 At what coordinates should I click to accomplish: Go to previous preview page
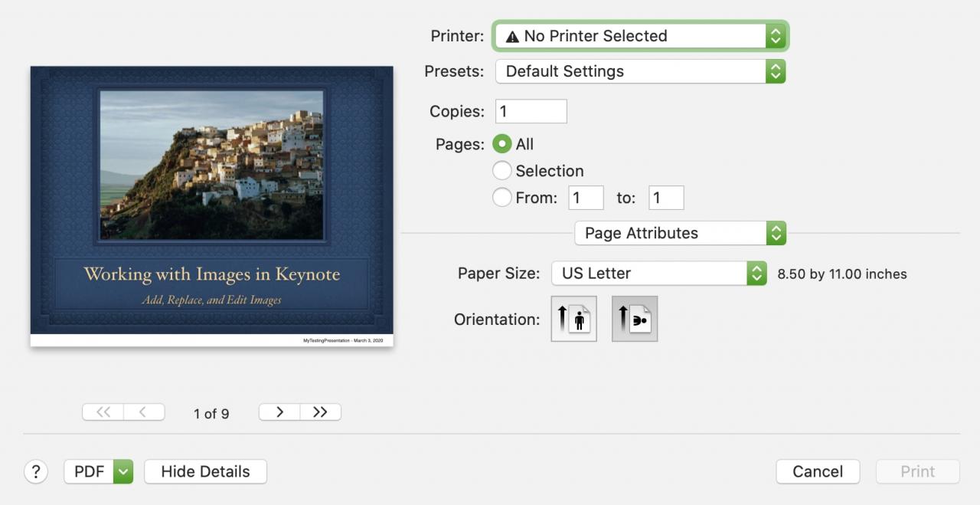143,412
